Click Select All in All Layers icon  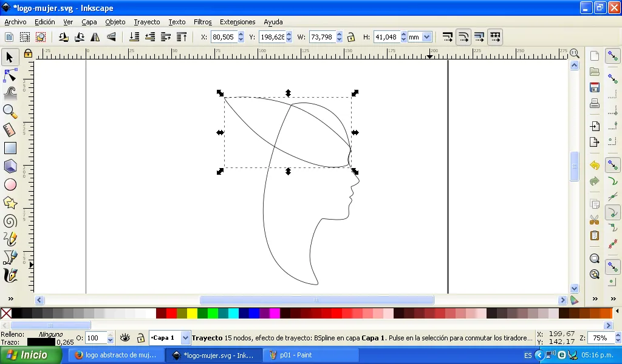pos(24,37)
